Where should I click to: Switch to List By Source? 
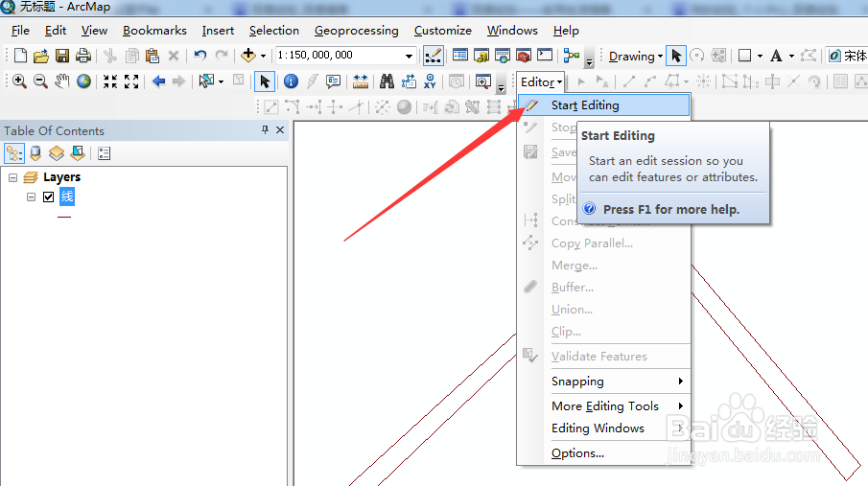click(x=35, y=153)
